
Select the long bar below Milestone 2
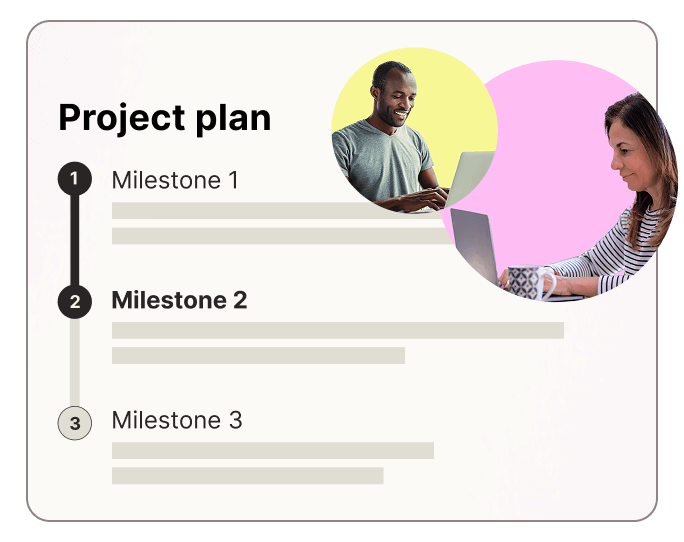coord(337,330)
